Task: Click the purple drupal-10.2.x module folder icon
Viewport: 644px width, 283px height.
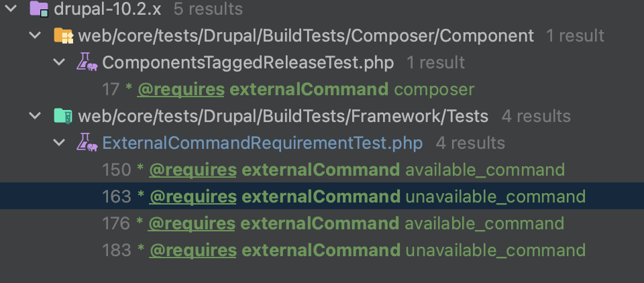Action: (40, 9)
